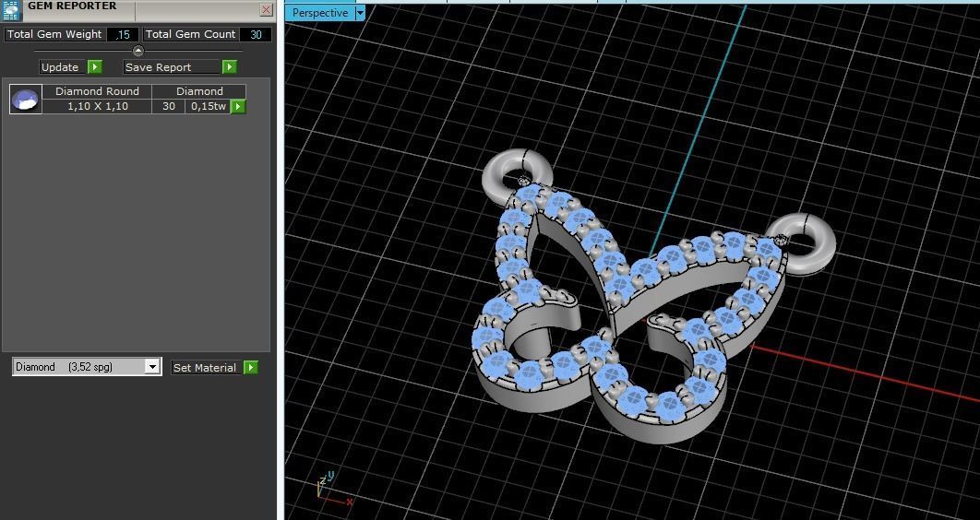
Task: Run Update via its green arrow
Action: 94,66
